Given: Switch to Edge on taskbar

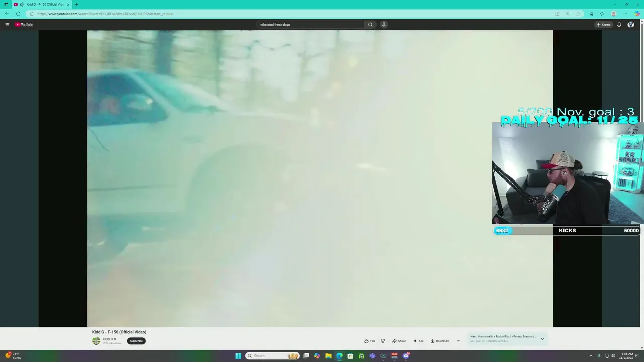Looking at the screenshot, I should pos(339,356).
